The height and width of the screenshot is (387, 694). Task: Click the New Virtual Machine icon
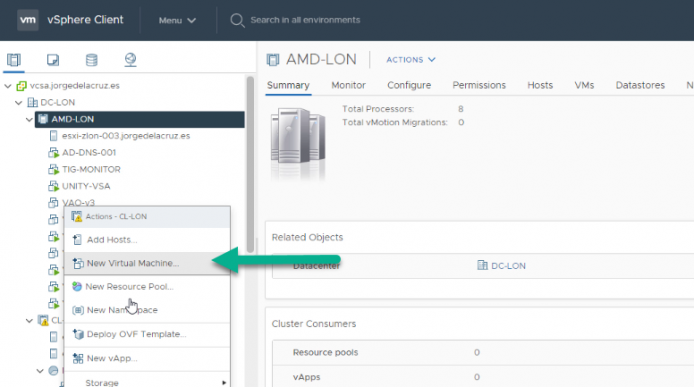pyautogui.click(x=78, y=263)
